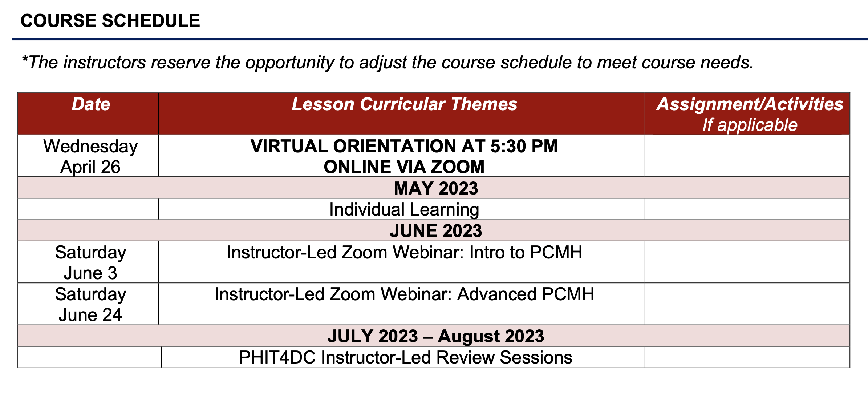This screenshot has width=868, height=397.
Task: Click the empty date cell beside Individual Learning
Action: [88, 209]
